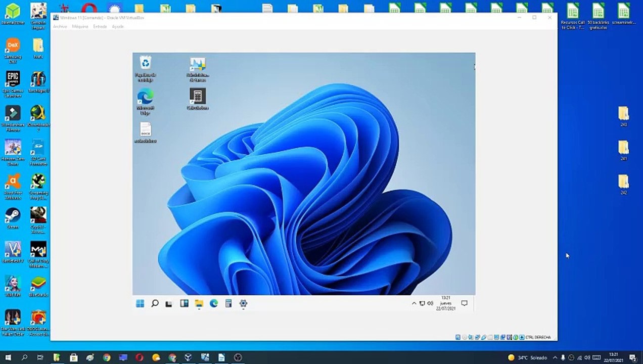Open the OBS icon on host taskbar
Viewport: 643px width, 364px height.
(x=238, y=357)
